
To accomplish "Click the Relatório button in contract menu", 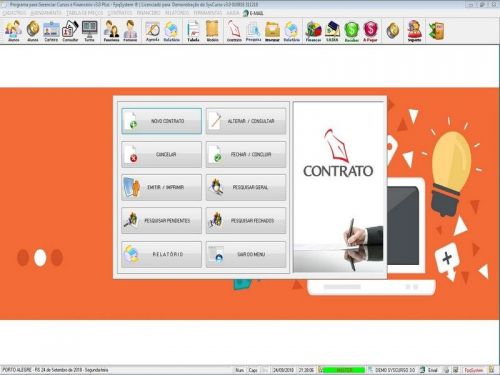I will (x=162, y=254).
